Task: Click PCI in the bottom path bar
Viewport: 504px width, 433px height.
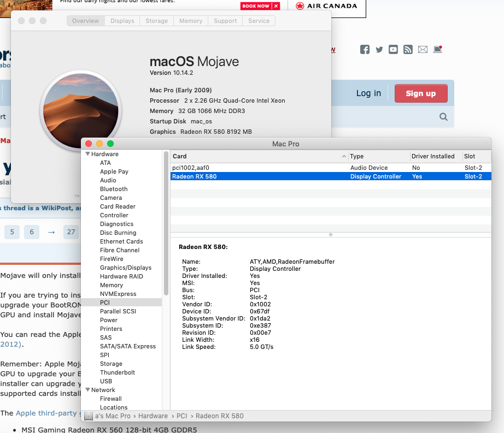Action: [181, 416]
